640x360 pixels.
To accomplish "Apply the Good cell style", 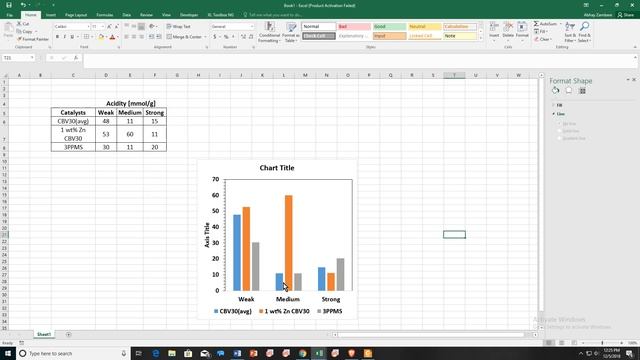I will pos(389,27).
